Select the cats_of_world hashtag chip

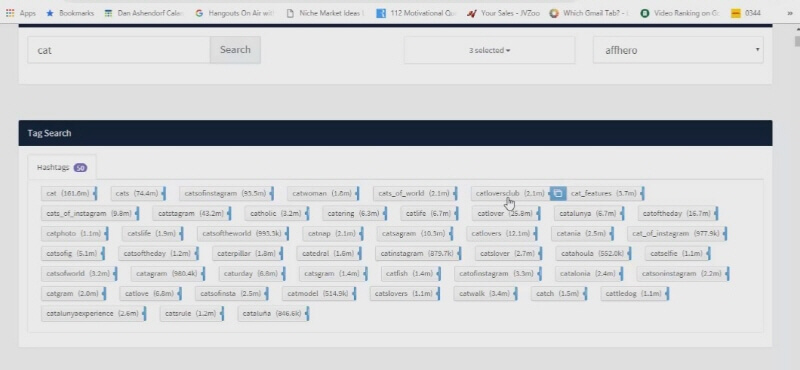coord(415,193)
